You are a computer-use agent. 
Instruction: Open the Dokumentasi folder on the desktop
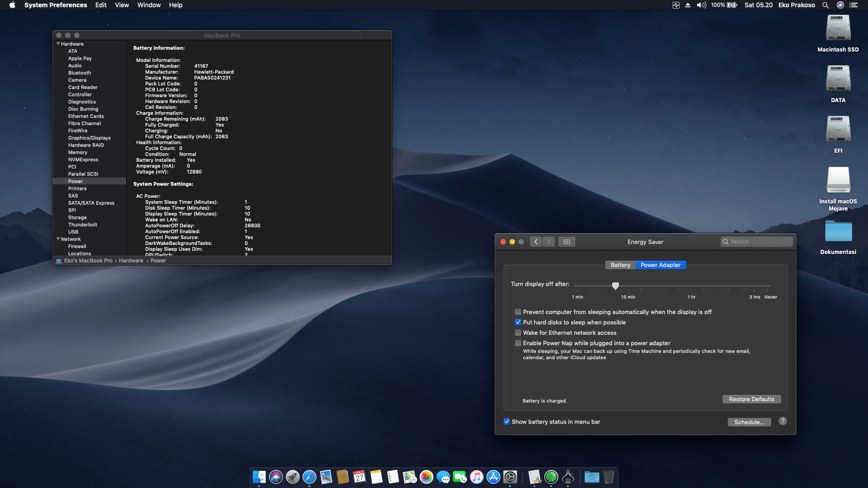coord(838,231)
